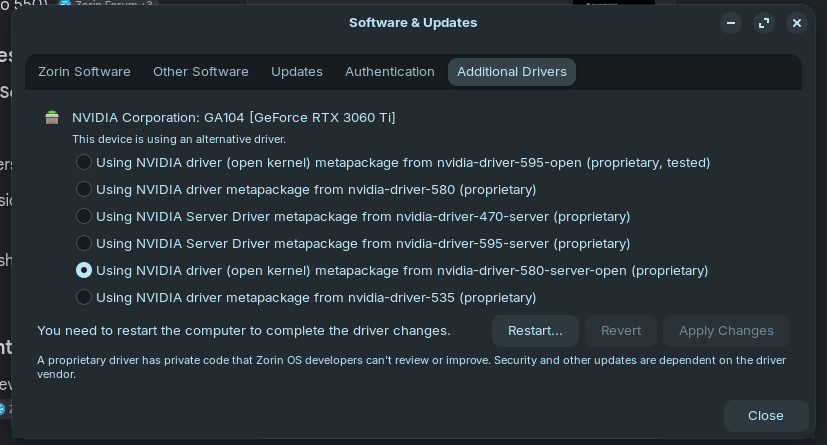This screenshot has height=445, width=827.
Task: Choose nvidia-driver-470-server driver radio button
Action: [x=84, y=216]
